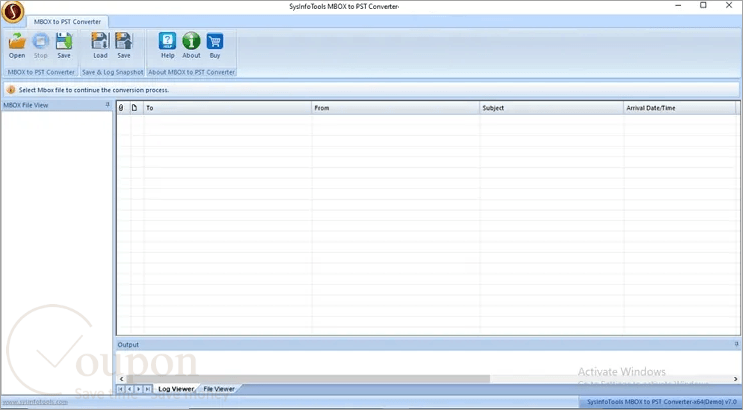Image resolution: width=743 pixels, height=410 pixels.
Task: Minimize the converter window
Action: click(x=679, y=5)
